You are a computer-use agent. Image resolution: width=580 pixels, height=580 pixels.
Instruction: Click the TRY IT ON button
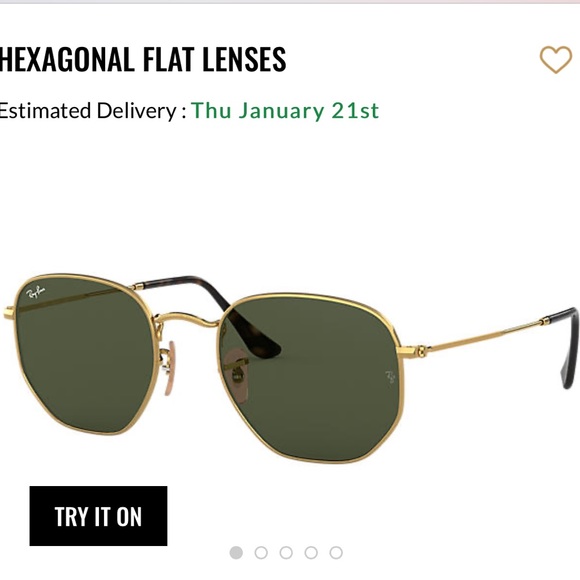(x=98, y=516)
